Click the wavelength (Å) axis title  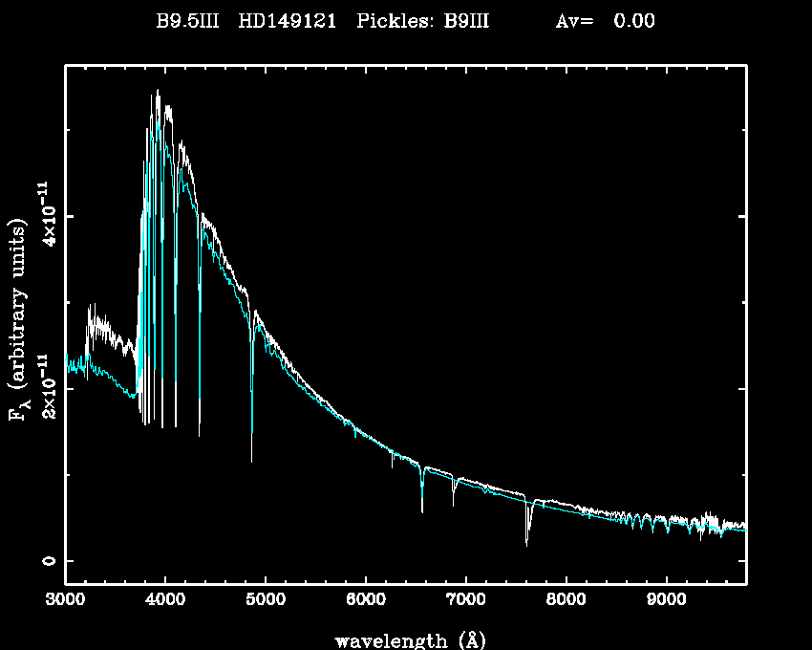(x=405, y=639)
